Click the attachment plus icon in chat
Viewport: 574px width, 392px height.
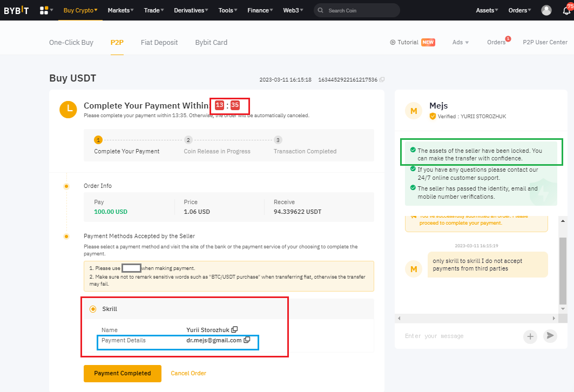(530, 336)
